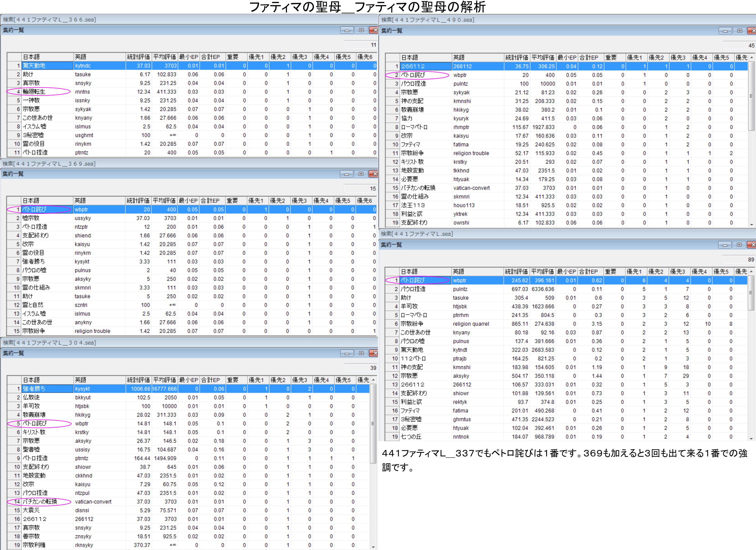Image resolution: width=756 pixels, height=550 pixels.
Task: Click the usghmt cell in 366.sea table
Action: point(100,135)
